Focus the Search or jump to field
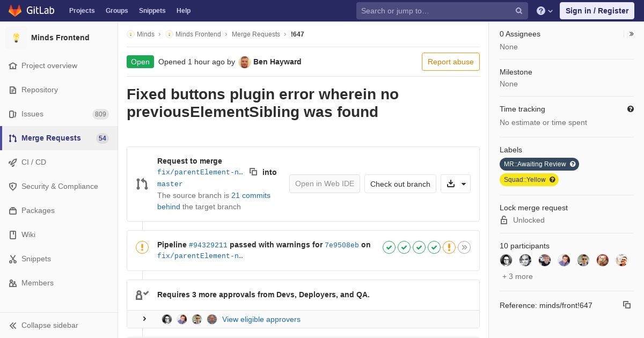The height and width of the screenshot is (338, 644). coord(442,11)
